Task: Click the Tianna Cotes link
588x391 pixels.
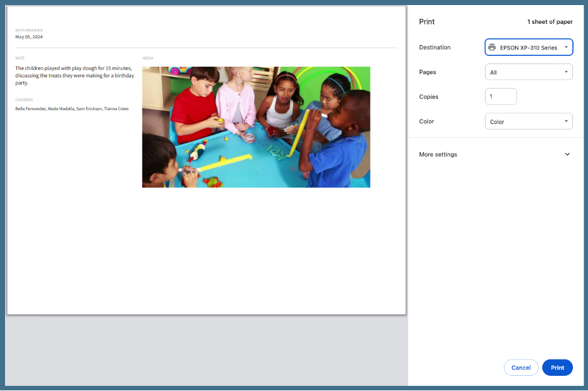Action: click(117, 108)
